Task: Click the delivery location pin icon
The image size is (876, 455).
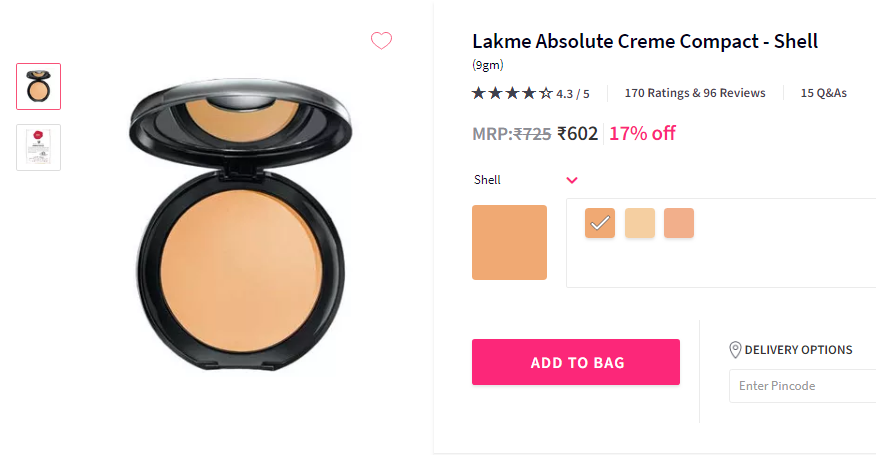Action: click(735, 350)
